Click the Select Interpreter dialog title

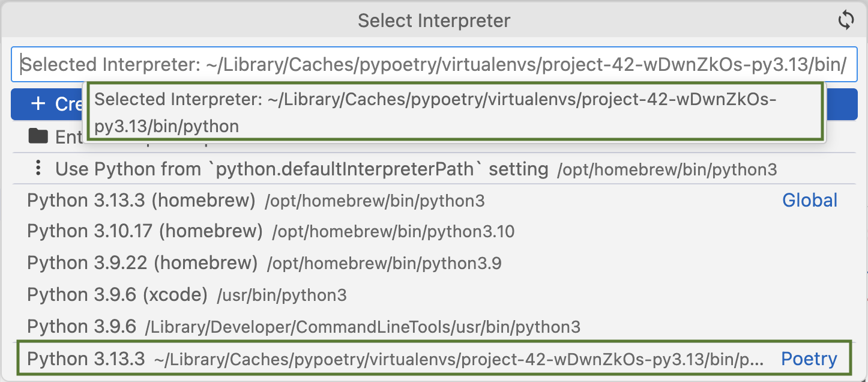(434, 20)
